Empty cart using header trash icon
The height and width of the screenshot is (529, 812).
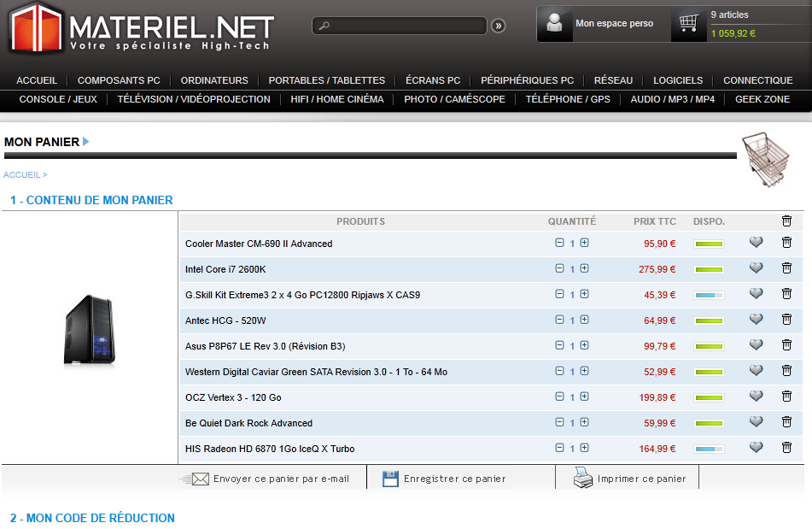tap(786, 221)
